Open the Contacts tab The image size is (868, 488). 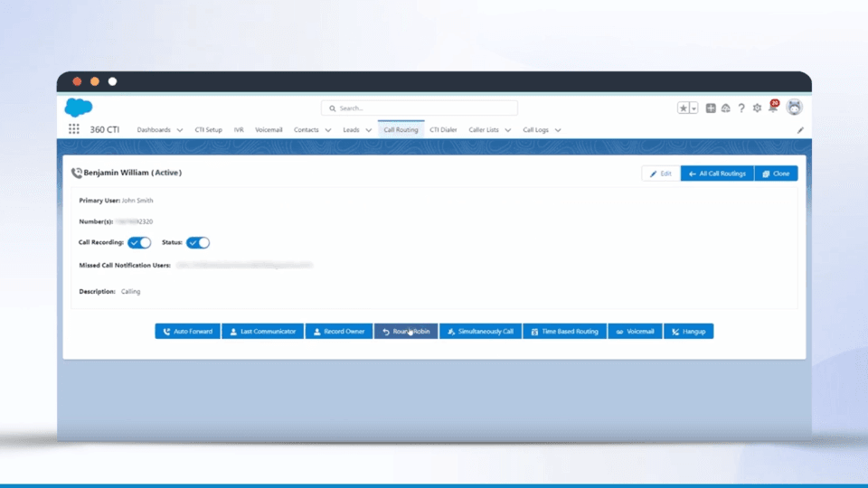pos(307,129)
